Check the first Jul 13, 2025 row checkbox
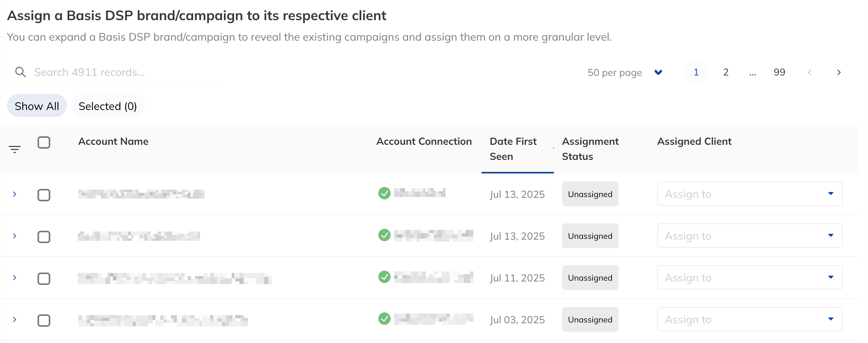The width and height of the screenshot is (868, 343). pos(44,195)
